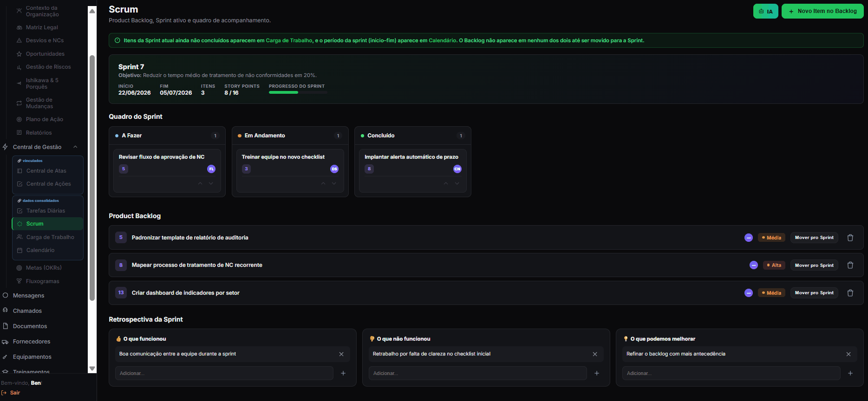Move Treinar equipe no novo checklist card down

click(x=334, y=184)
